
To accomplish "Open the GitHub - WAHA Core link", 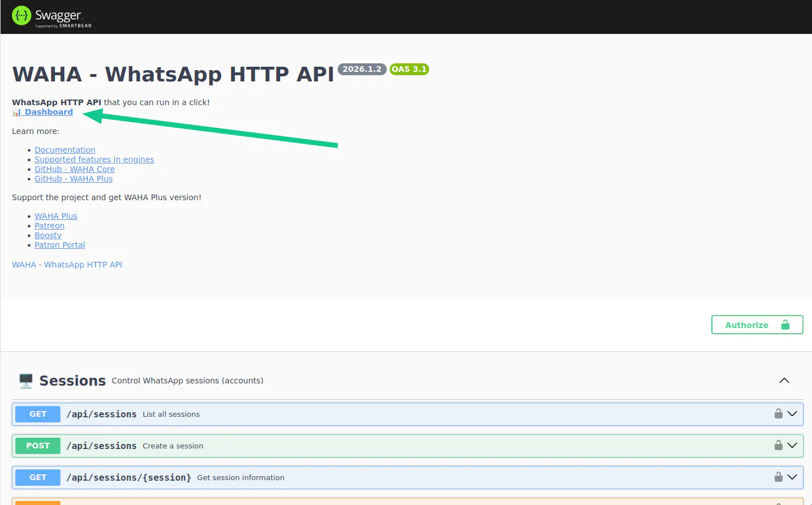I will point(74,169).
